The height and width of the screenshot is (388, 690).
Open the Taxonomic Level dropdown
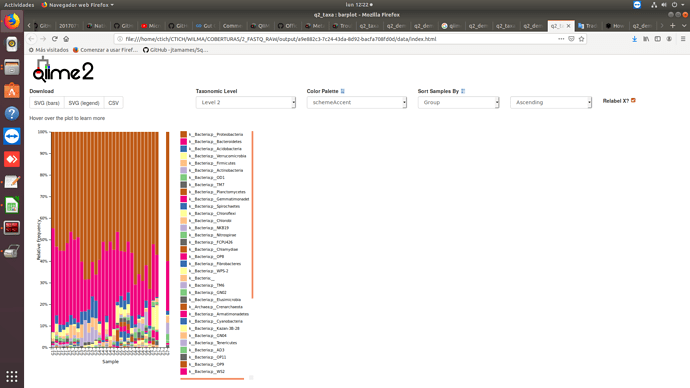pos(246,102)
